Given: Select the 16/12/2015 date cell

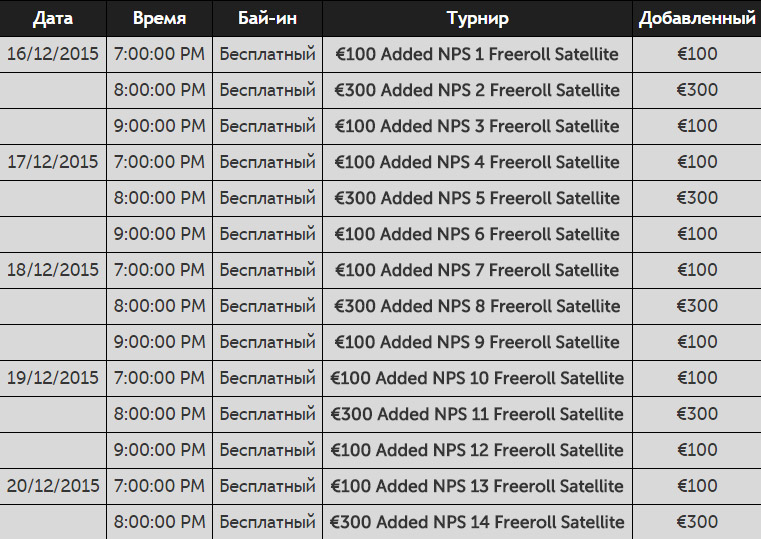Looking at the screenshot, I should click(53, 54).
